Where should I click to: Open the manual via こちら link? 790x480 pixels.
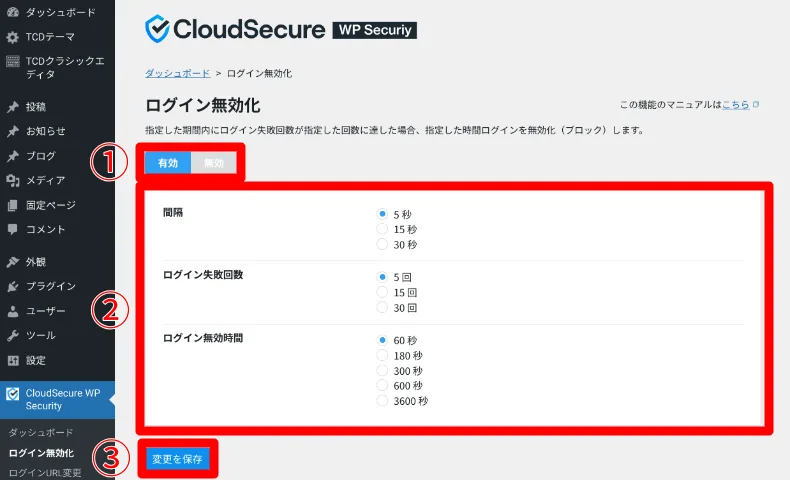point(736,105)
